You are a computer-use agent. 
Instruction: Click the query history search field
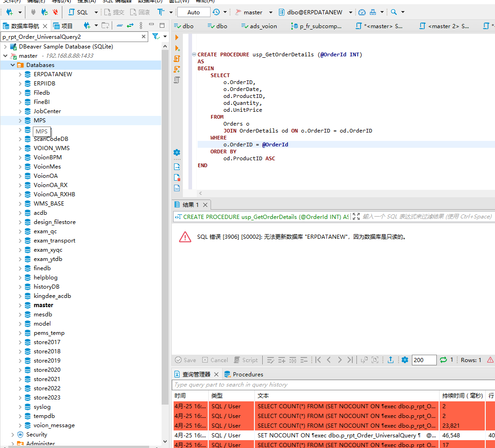point(333,385)
